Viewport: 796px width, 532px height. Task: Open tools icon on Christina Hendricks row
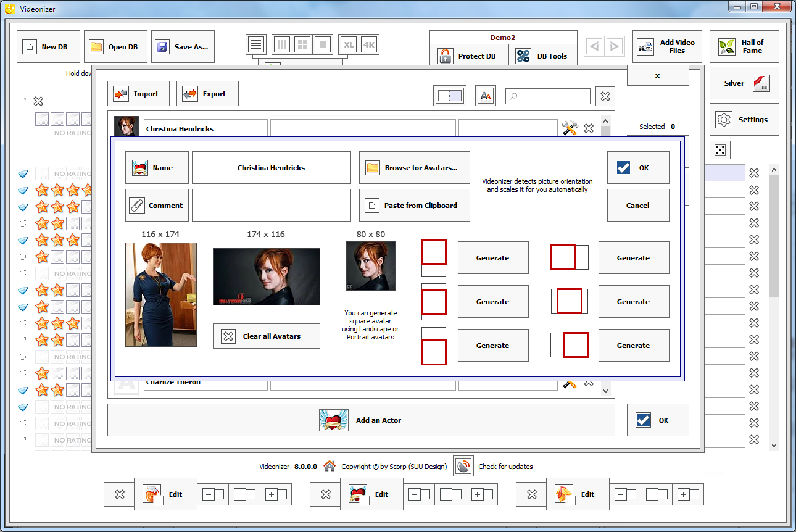point(569,128)
